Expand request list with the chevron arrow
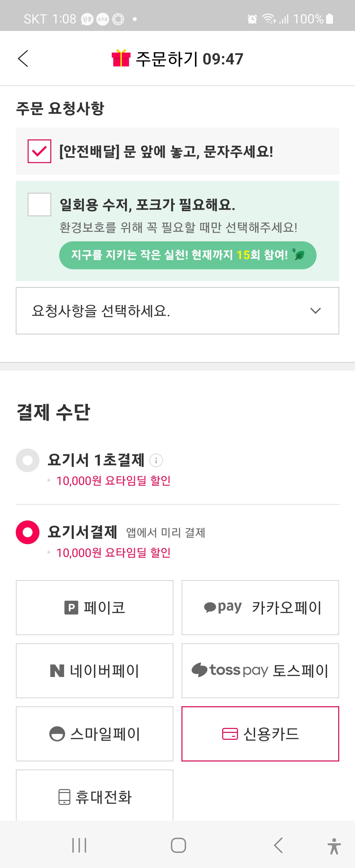Screen dimensions: 355x868 click(x=315, y=311)
